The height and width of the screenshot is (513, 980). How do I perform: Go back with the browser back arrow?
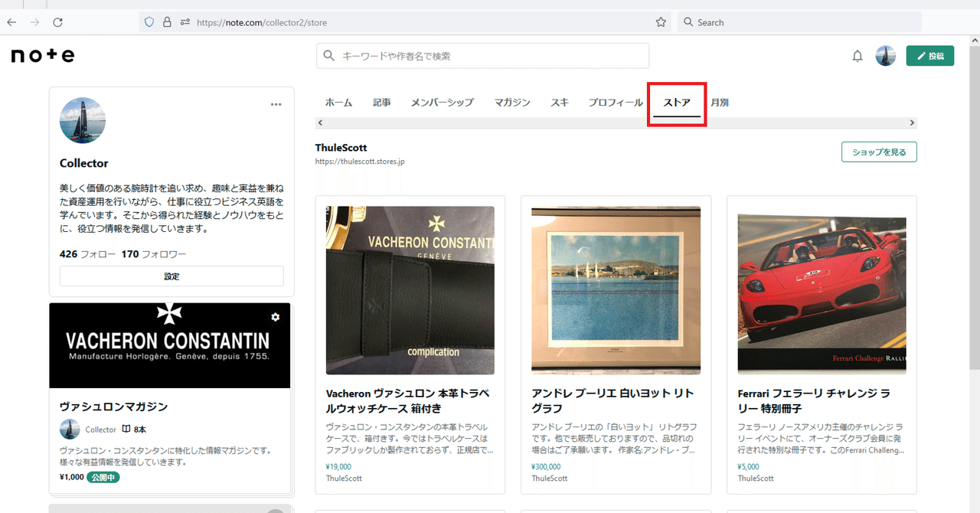11,22
